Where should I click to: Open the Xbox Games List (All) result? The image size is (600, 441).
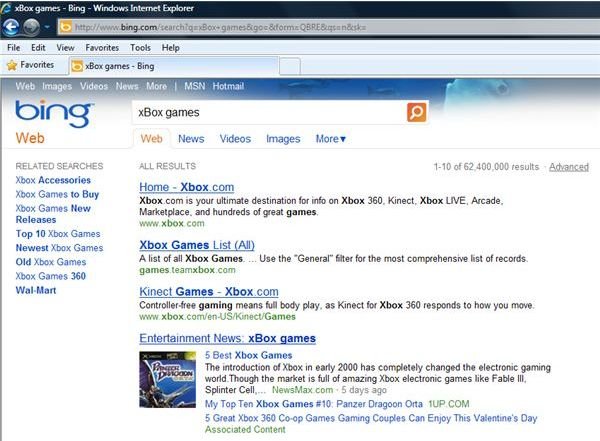197,245
